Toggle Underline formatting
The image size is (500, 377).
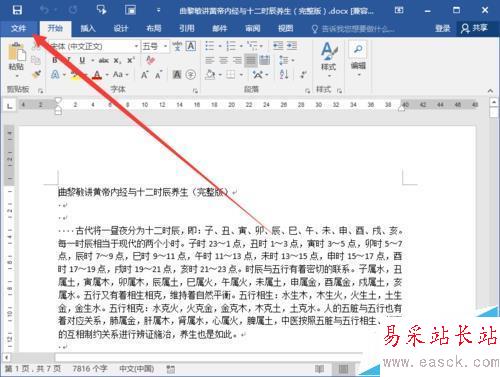point(82,60)
